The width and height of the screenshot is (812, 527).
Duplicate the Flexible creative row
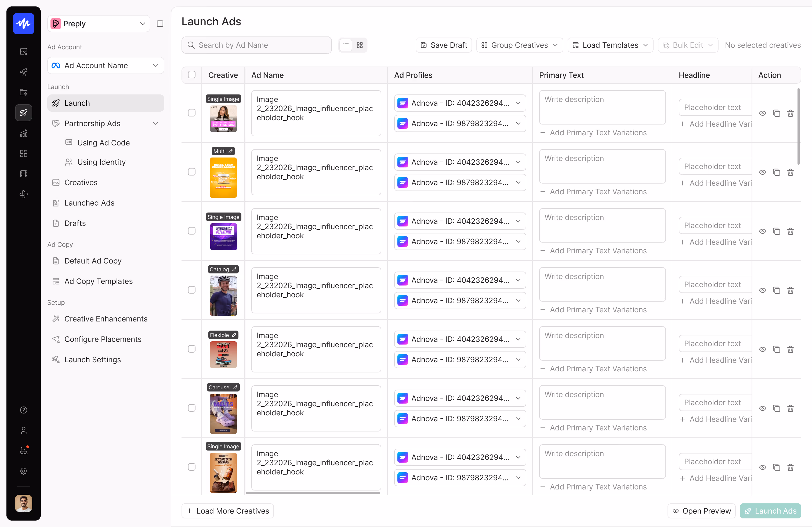click(x=777, y=349)
